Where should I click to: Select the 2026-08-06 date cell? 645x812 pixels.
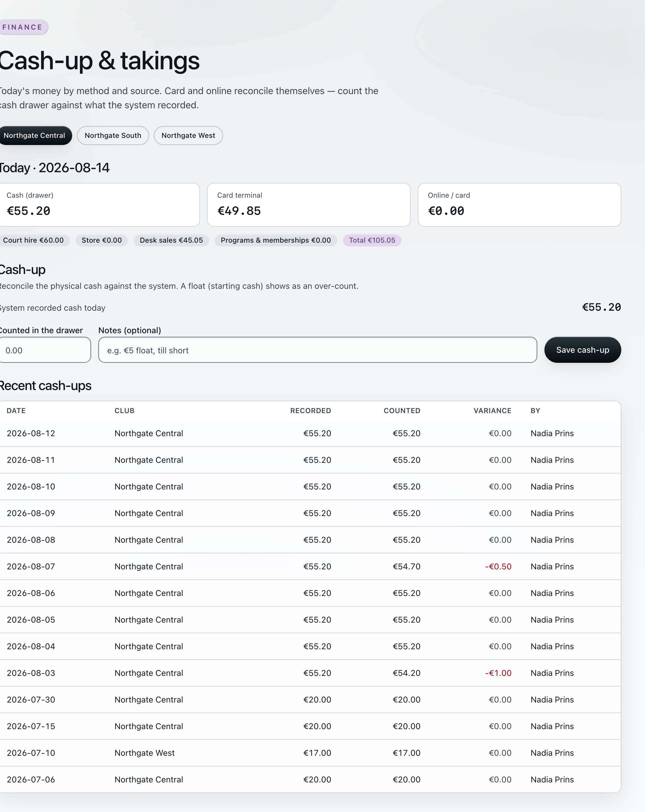click(x=31, y=593)
